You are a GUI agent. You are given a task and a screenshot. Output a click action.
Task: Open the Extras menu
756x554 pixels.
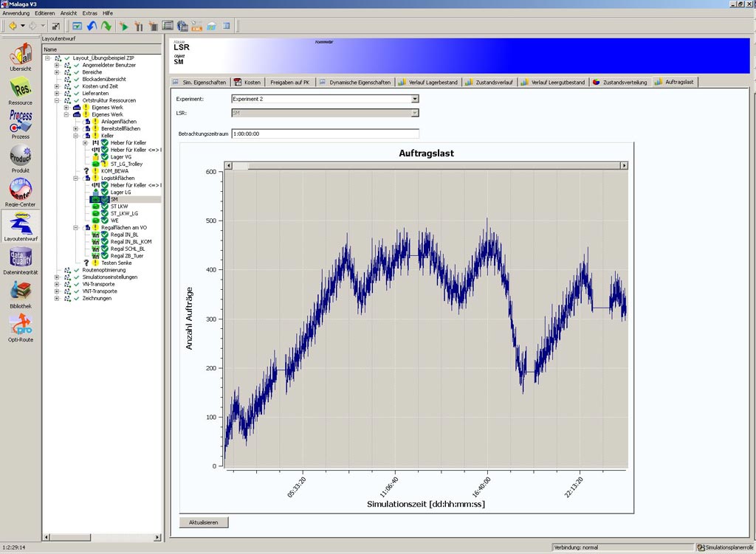point(89,13)
